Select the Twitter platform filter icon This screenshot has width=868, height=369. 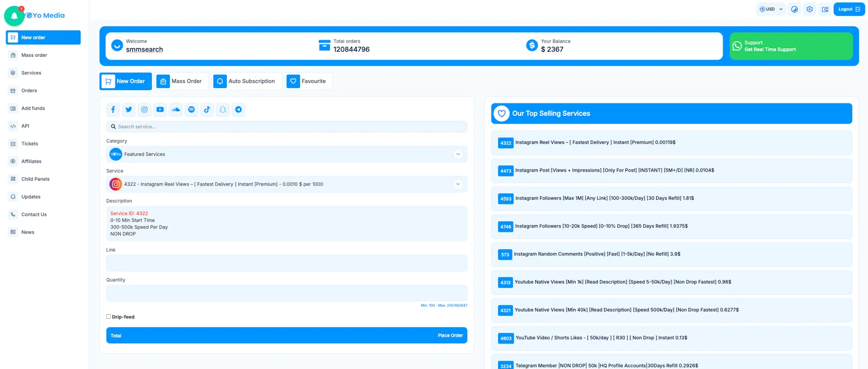[129, 110]
